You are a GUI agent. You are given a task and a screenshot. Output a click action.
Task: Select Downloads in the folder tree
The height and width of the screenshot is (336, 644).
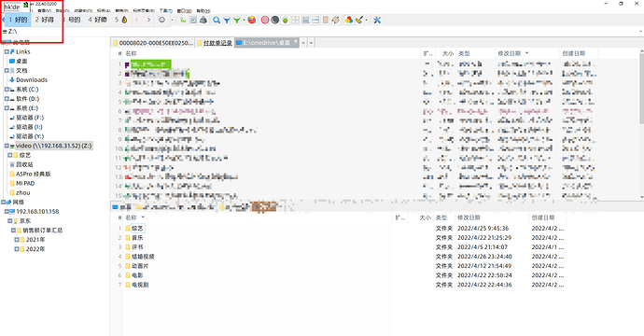coord(32,80)
